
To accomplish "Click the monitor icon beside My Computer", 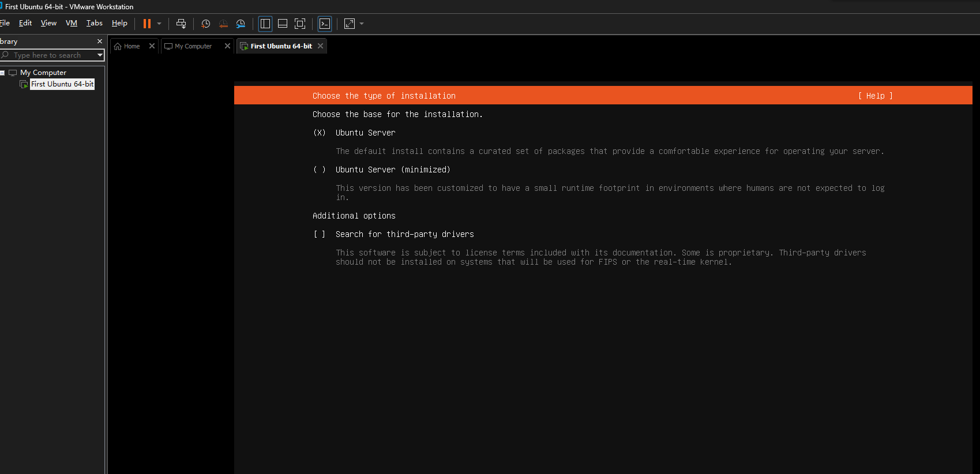I will coord(13,73).
